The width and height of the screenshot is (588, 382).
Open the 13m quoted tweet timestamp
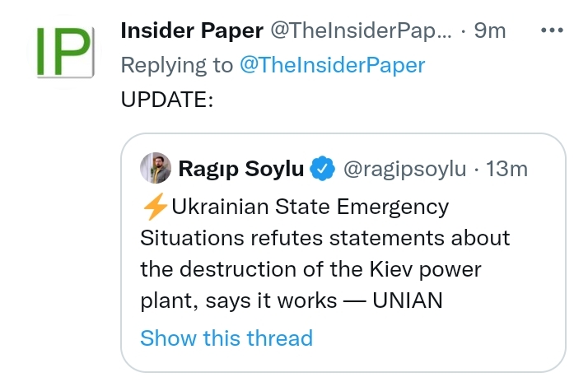tap(507, 170)
